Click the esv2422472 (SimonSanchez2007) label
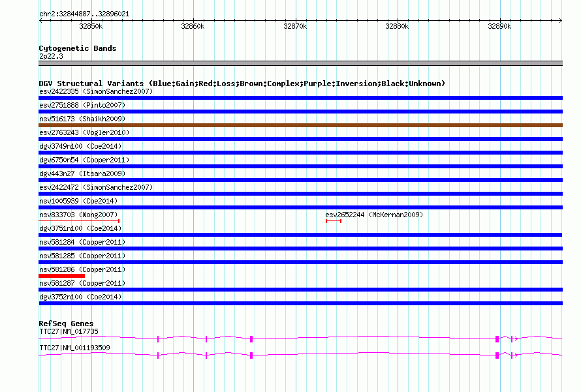Image resolution: width=581 pixels, height=392 pixels. click(96, 187)
